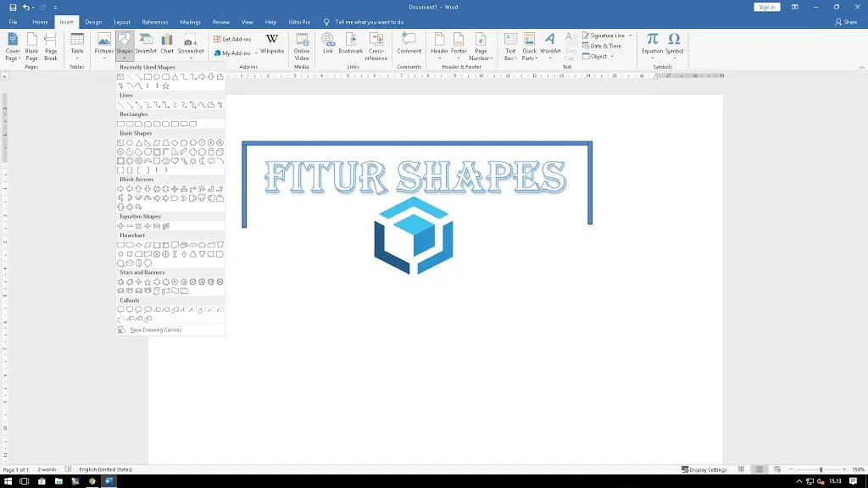Click the zoom in plus button

[844, 469]
